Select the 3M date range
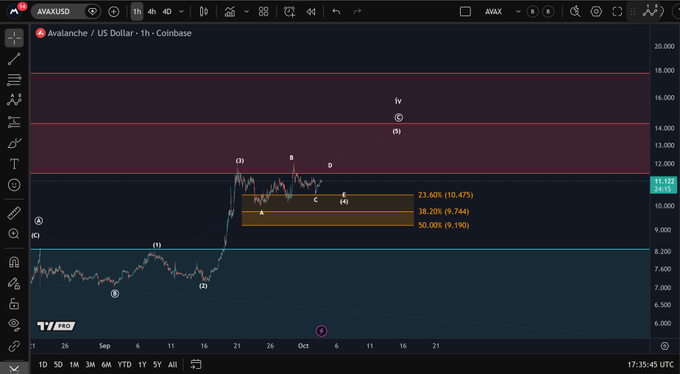The height and width of the screenshot is (374, 680). 90,364
